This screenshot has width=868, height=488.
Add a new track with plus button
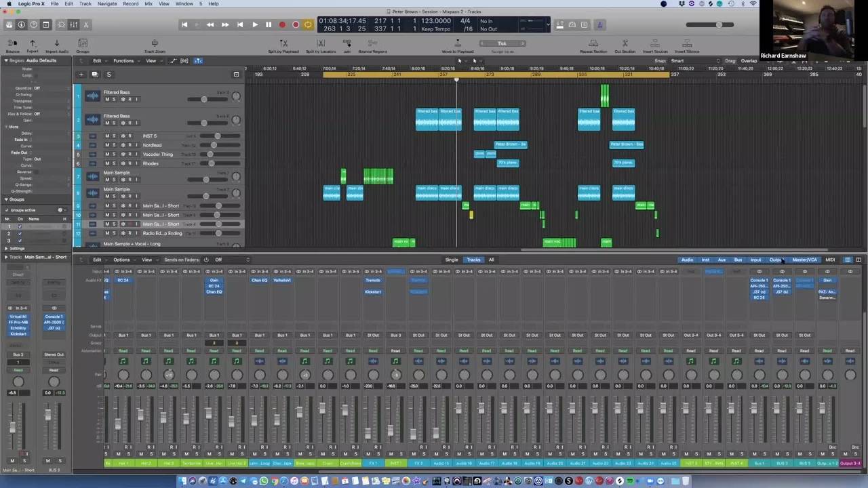click(x=81, y=75)
